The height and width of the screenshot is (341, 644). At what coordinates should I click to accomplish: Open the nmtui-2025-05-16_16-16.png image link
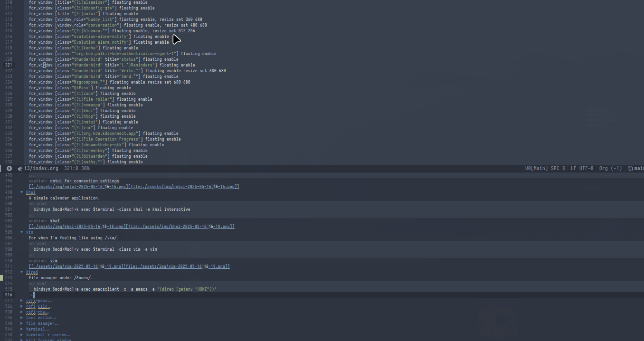(x=134, y=187)
